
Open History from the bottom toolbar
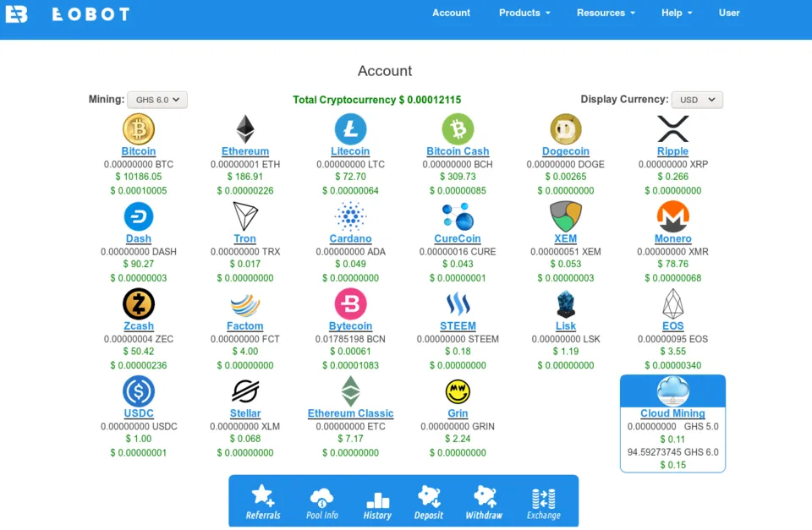point(377,505)
